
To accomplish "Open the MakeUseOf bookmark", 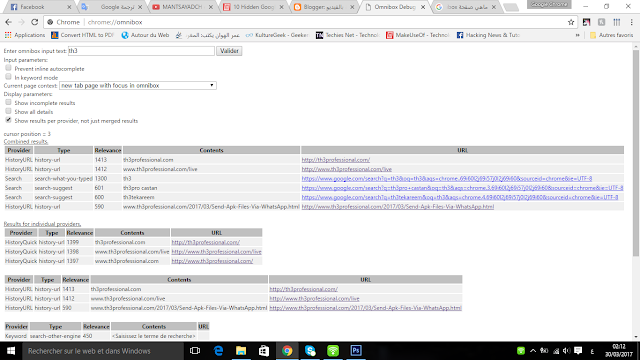I will [418, 35].
